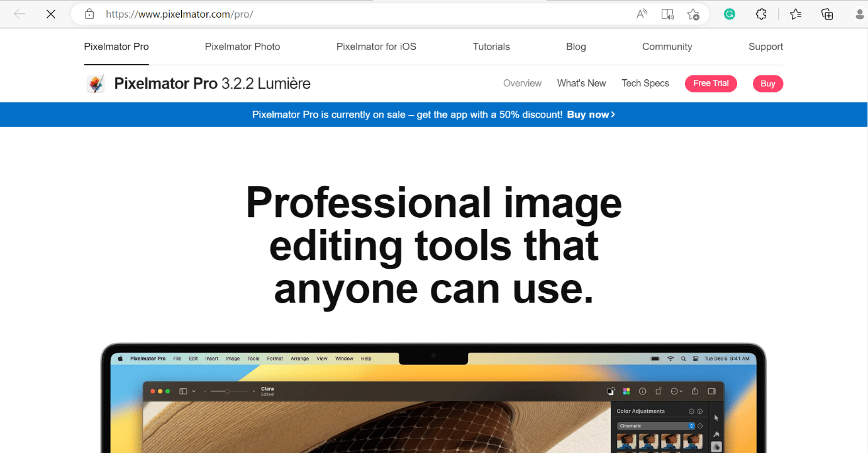The image size is (868, 453).
Task: Open File menu in the MacBook image
Action: tap(177, 359)
